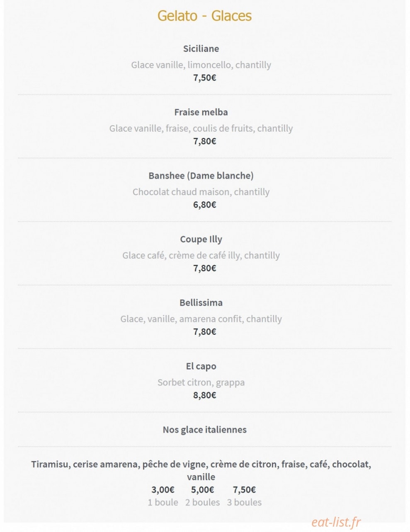Viewport: 410px width, 532px height.
Task: Click the Glace café, crème de café illy description
Action: click(201, 255)
